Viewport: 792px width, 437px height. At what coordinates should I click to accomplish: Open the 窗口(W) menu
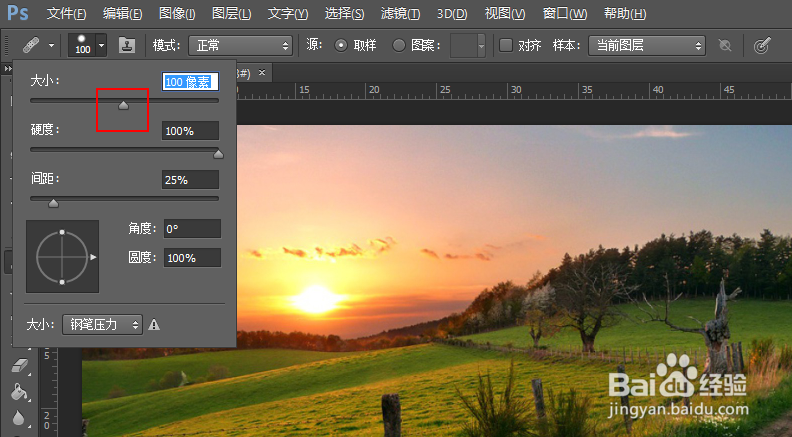565,14
